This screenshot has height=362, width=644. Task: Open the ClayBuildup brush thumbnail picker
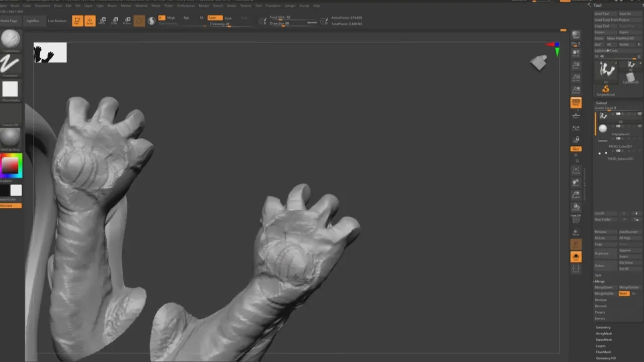pos(10,39)
